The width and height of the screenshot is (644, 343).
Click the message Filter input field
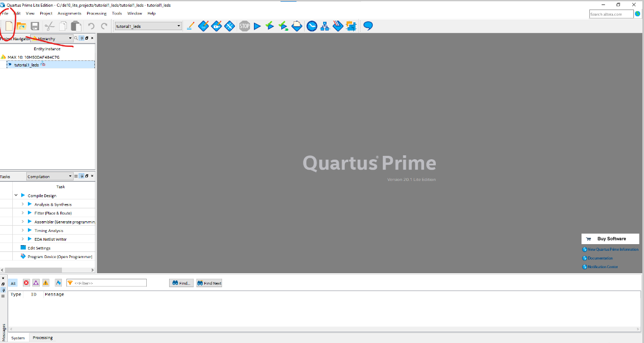[x=107, y=283]
